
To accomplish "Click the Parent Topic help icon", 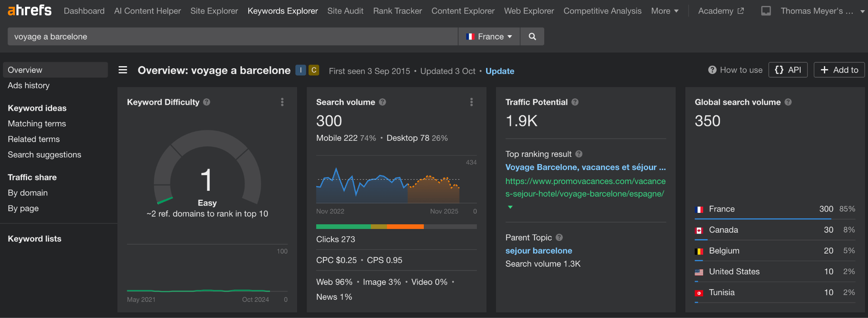I will click(559, 237).
